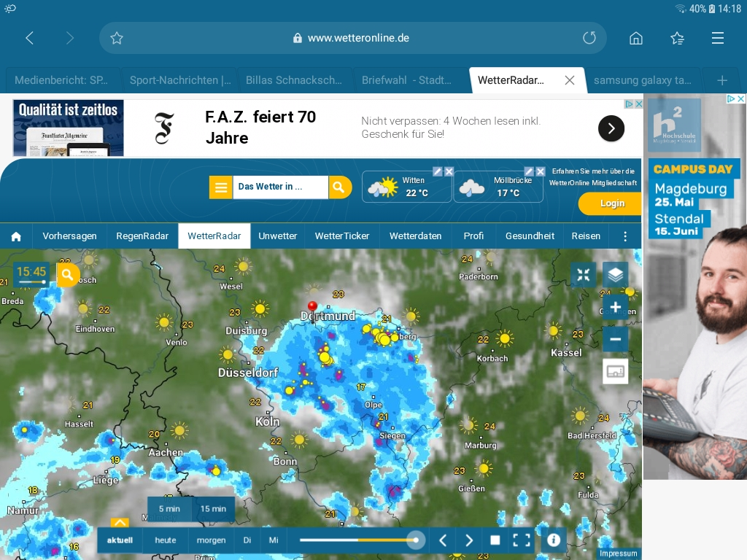
Task: Open Wetterdaten menu item
Action: point(415,236)
